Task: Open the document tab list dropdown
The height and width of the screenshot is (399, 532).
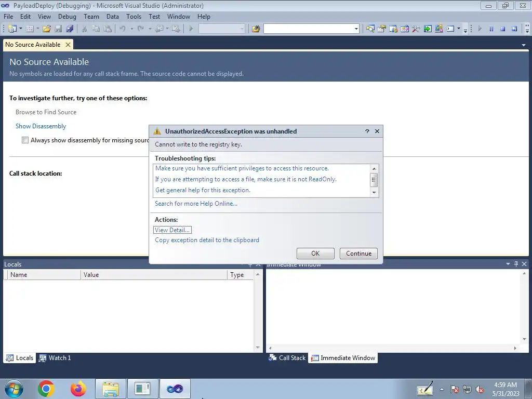Action: [524, 45]
